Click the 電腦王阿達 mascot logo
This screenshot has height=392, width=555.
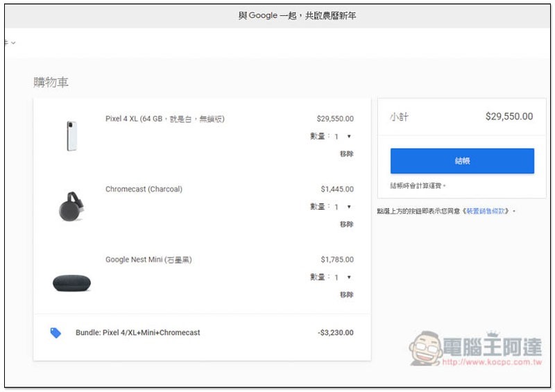coord(427,347)
